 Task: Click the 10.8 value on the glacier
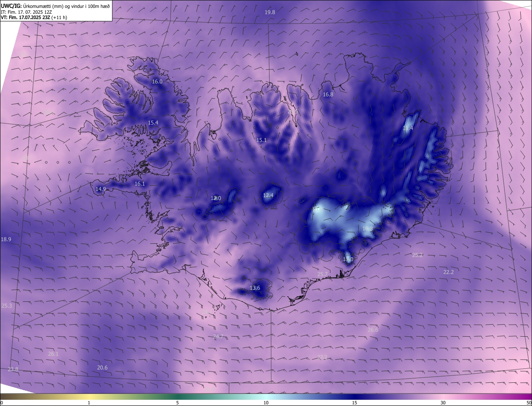[367, 229]
